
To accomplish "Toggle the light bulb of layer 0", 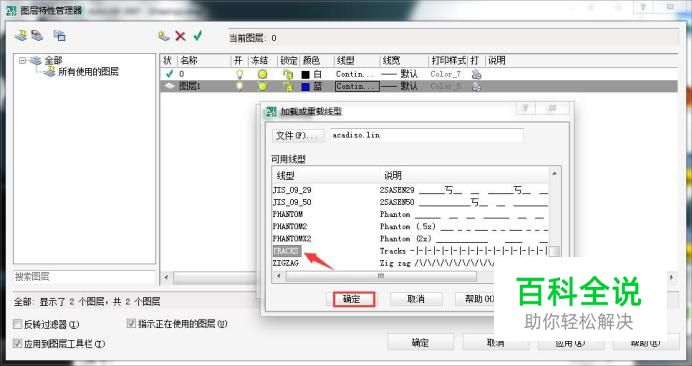I will pyautogui.click(x=239, y=74).
